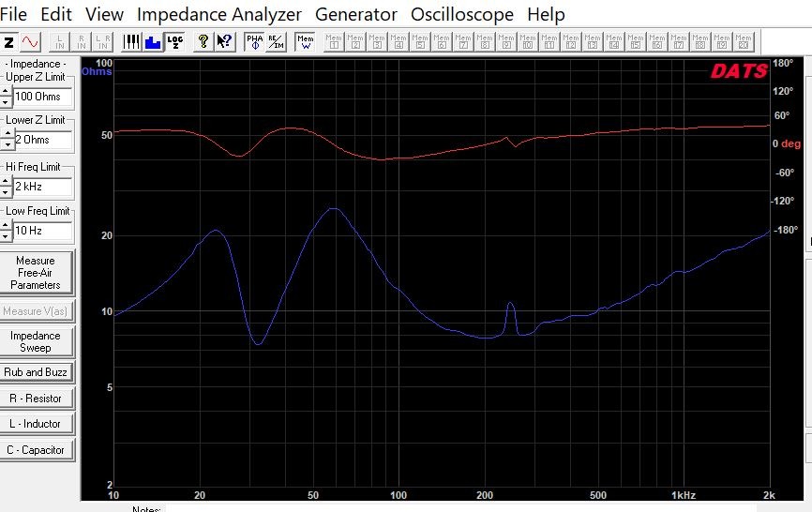The height and width of the screenshot is (512, 812).
Task: Click the disabled L IN toolbar icon
Action: pyautogui.click(x=60, y=42)
